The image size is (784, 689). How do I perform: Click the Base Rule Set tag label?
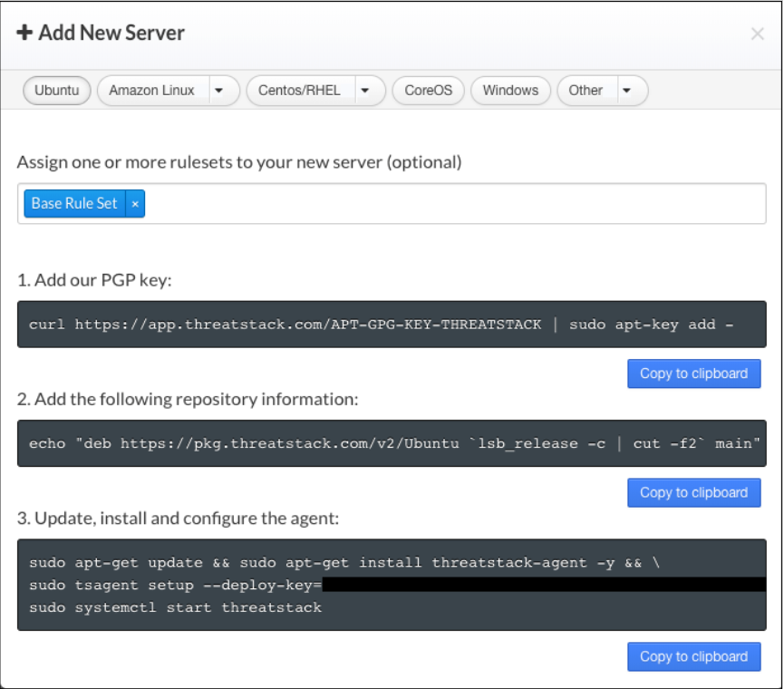tap(74, 203)
